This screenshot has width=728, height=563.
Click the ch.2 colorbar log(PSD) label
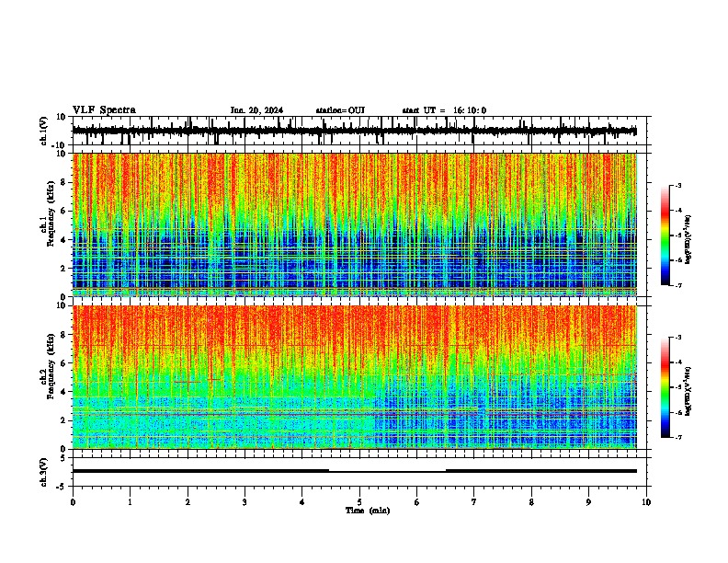pos(688,391)
